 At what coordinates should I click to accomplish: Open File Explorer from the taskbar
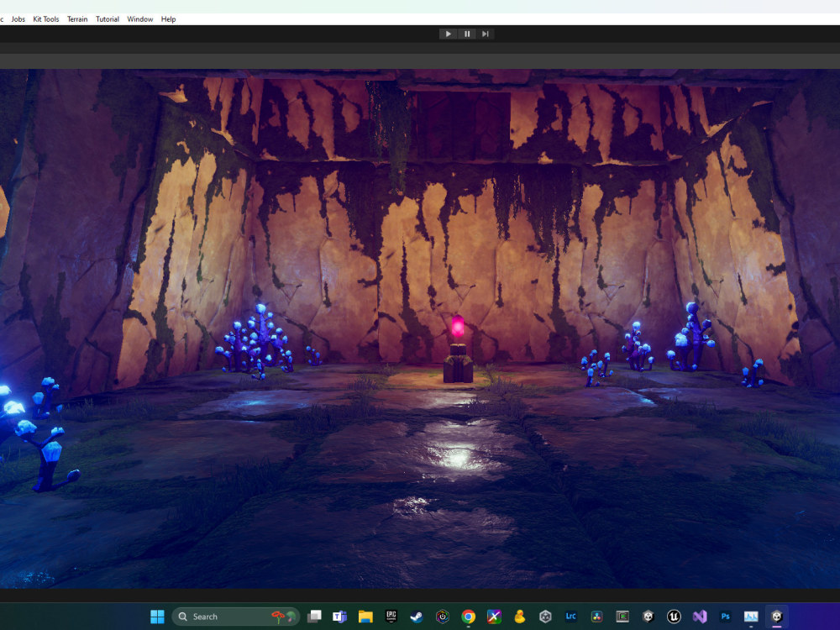[365, 617]
